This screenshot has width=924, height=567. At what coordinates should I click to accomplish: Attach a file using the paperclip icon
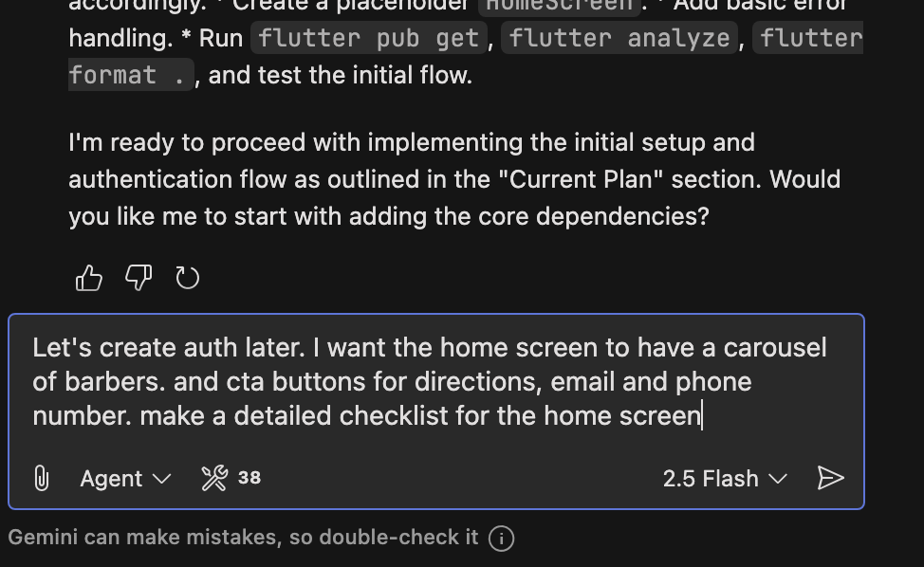[x=41, y=478]
